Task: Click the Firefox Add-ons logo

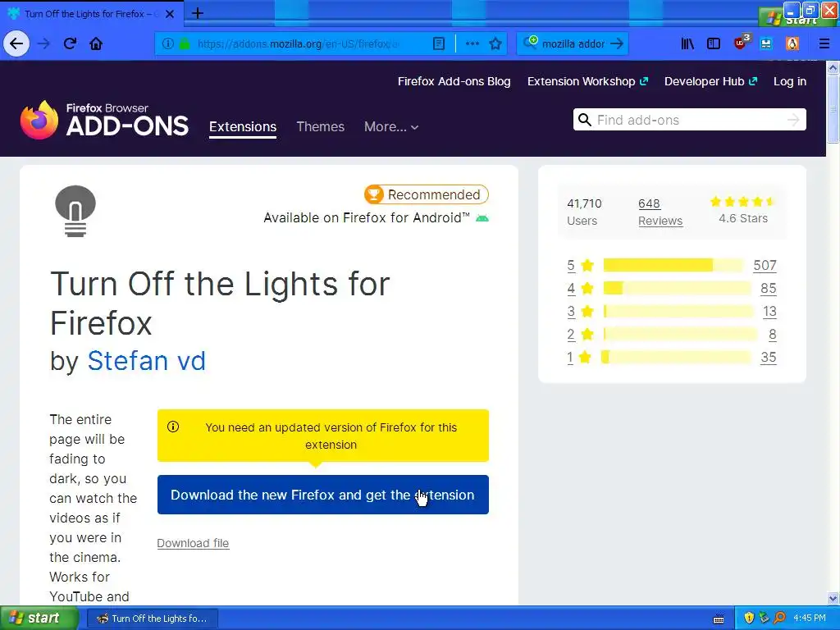Action: 104,120
